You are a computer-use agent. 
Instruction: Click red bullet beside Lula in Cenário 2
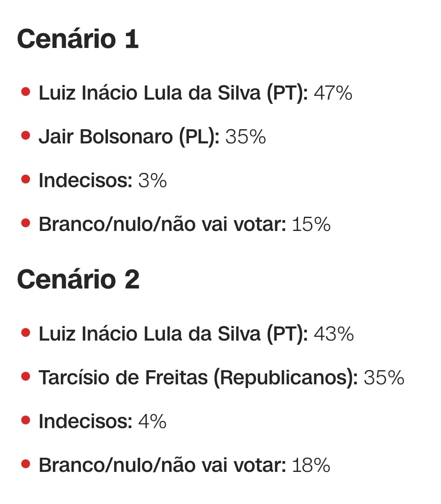pyautogui.click(x=26, y=333)
